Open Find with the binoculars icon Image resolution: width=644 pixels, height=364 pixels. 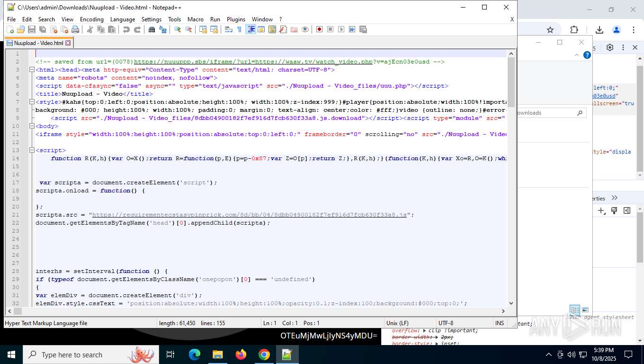[152, 29]
